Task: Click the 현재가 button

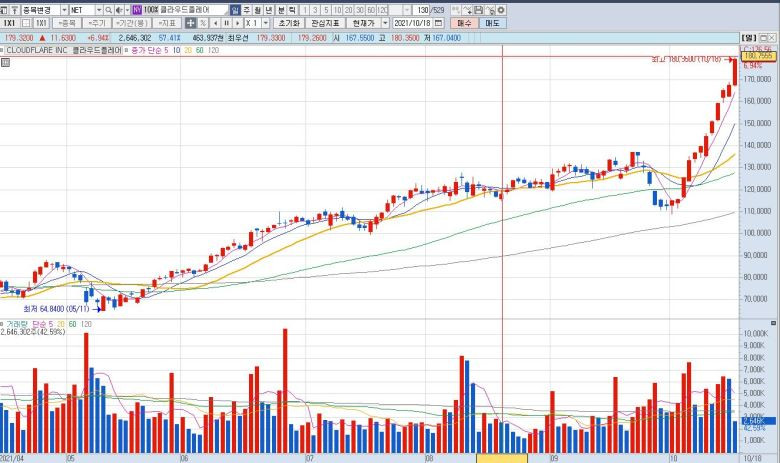Action: coord(364,23)
